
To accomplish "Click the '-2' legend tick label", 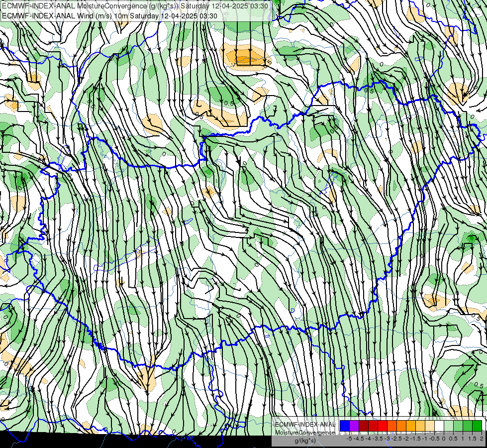I will coord(405,439).
